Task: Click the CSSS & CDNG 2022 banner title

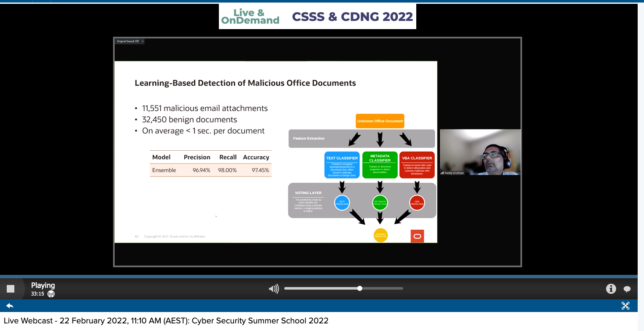Action: click(x=352, y=16)
